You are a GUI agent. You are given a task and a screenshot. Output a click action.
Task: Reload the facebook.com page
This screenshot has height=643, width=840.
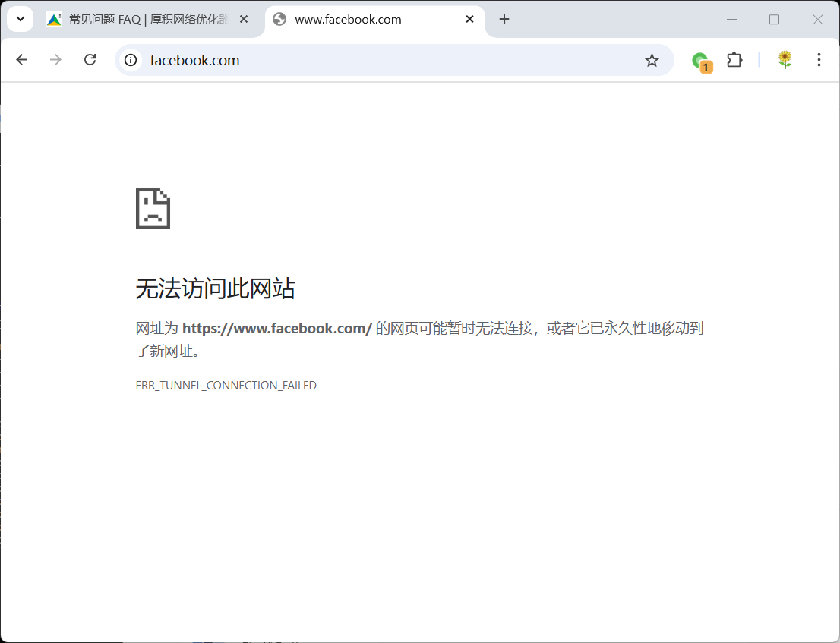[90, 60]
